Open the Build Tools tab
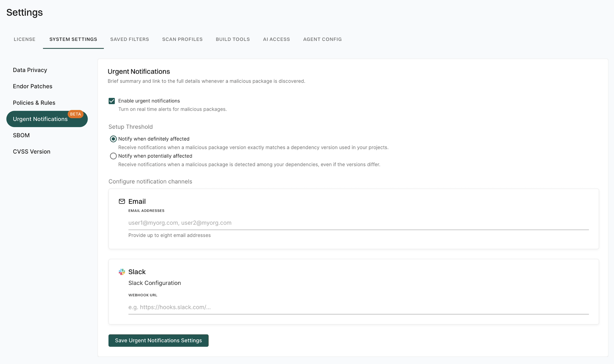 point(233,39)
